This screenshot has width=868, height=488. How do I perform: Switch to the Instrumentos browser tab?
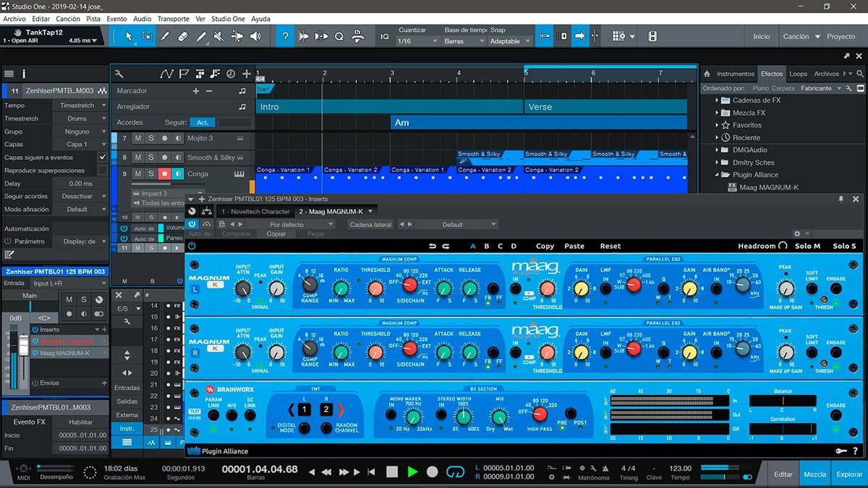[x=735, y=74]
